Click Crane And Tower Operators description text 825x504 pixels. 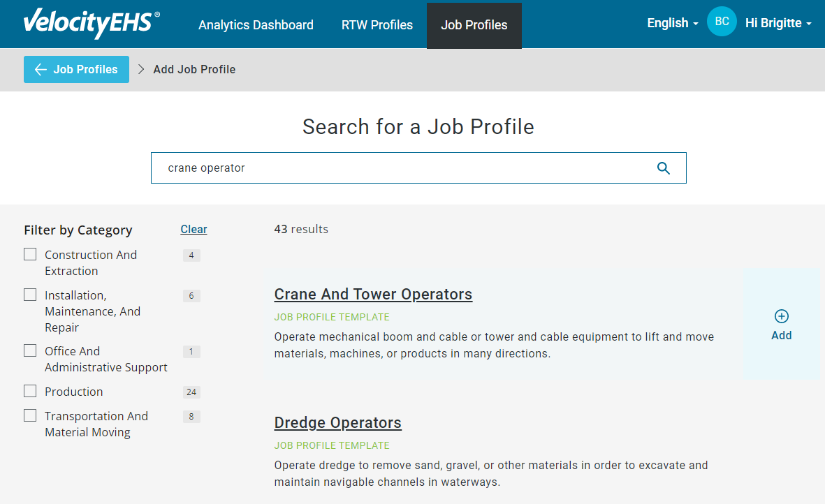pos(494,346)
